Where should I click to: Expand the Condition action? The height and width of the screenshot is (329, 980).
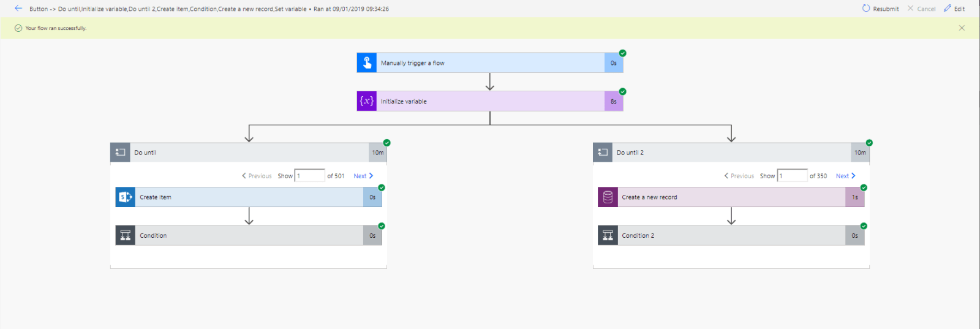(249, 235)
